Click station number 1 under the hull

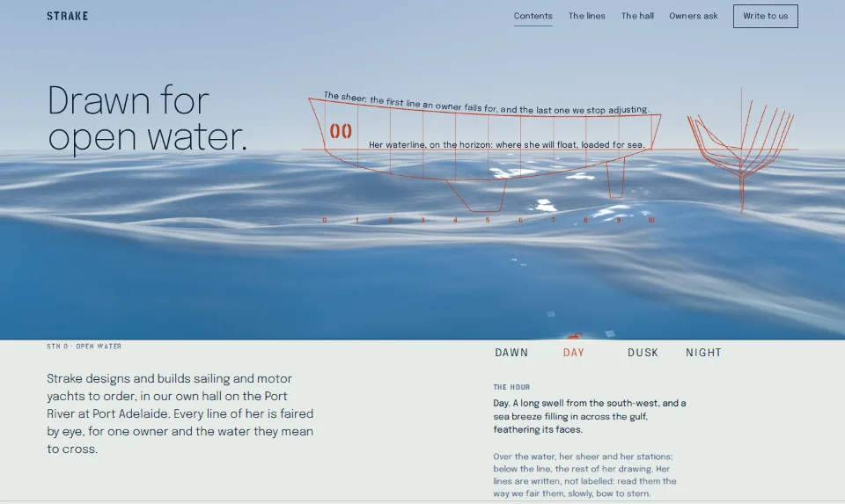tap(357, 220)
